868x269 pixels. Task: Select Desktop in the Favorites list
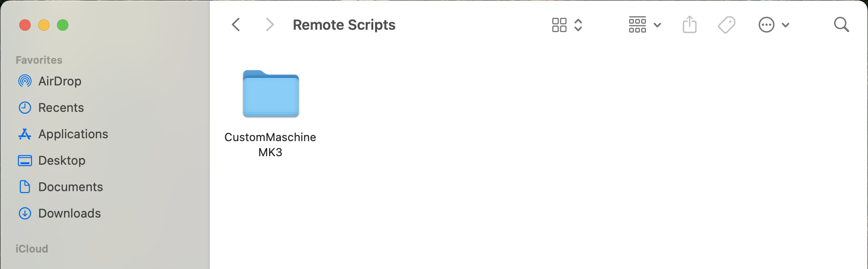tap(62, 160)
